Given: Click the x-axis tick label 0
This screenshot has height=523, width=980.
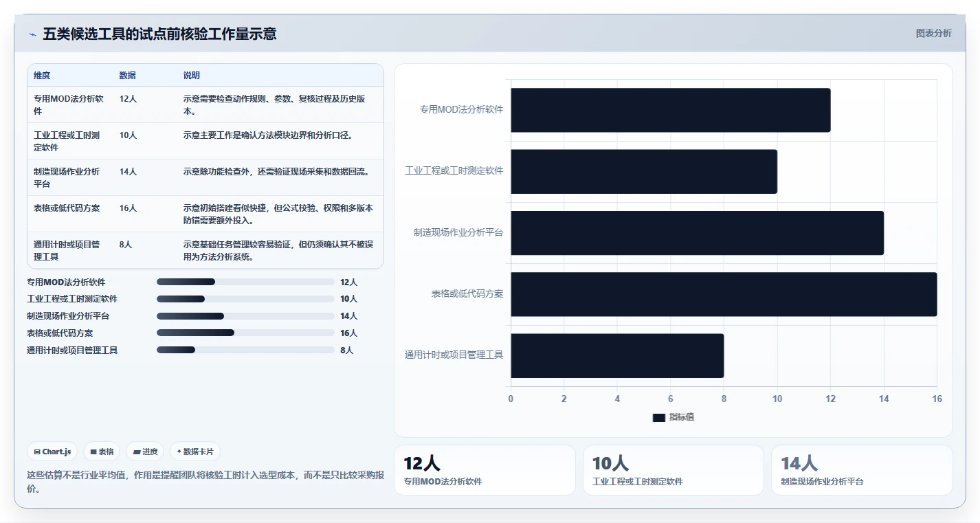Looking at the screenshot, I should click(511, 399).
